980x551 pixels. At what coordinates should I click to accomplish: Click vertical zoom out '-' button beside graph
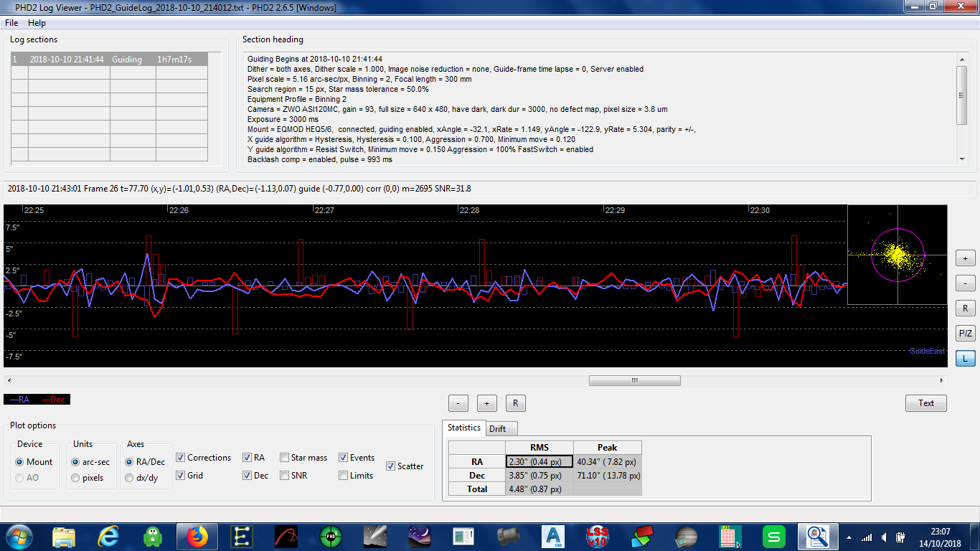tap(966, 283)
